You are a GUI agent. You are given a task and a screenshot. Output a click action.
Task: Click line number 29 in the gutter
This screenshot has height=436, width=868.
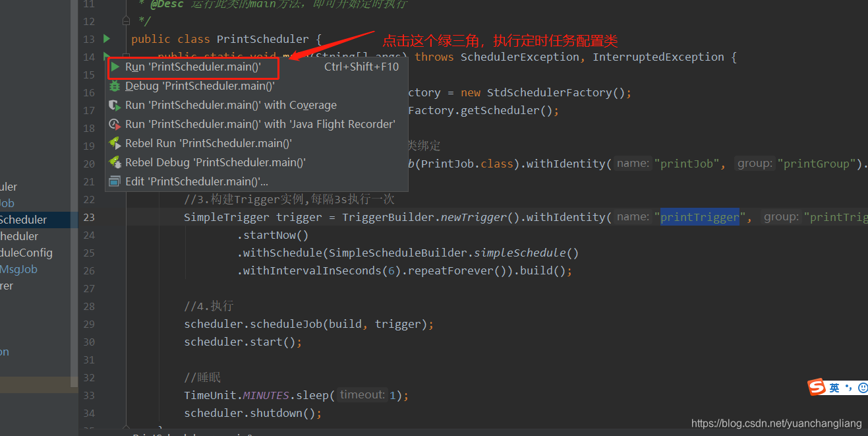89,324
